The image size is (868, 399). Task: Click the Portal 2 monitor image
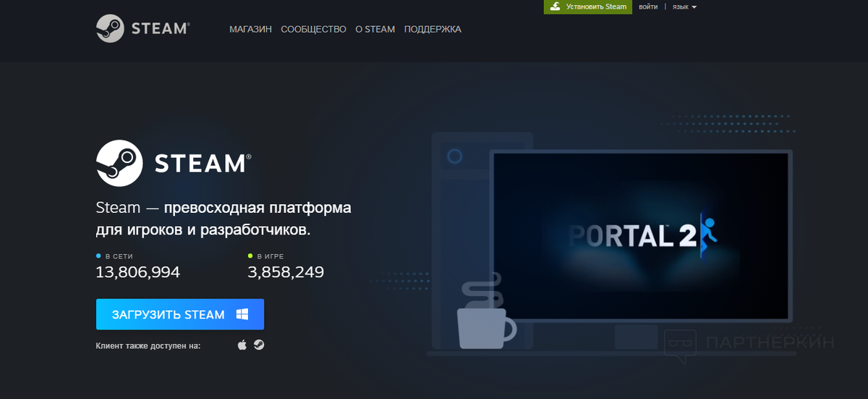(641, 235)
